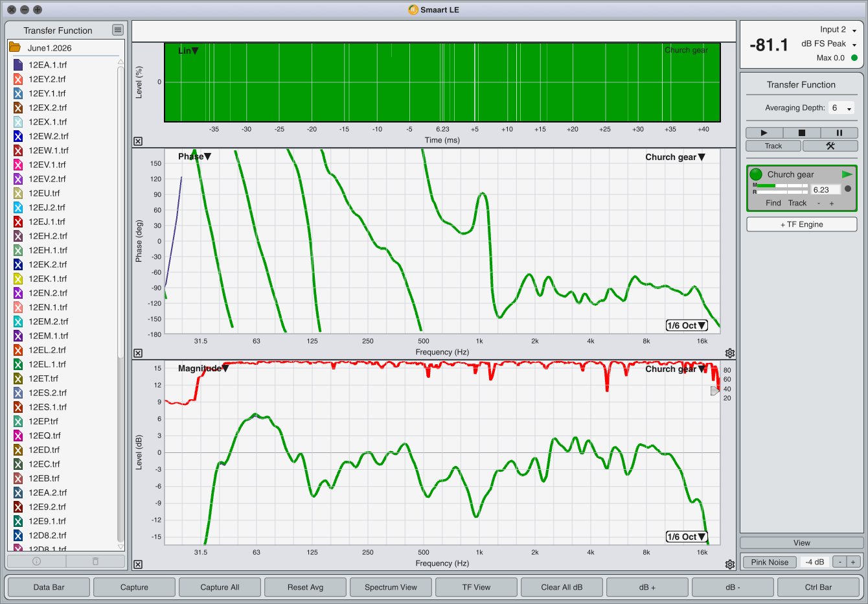Toggle the Church gear green circle indicator
868x604 pixels.
pyautogui.click(x=756, y=174)
